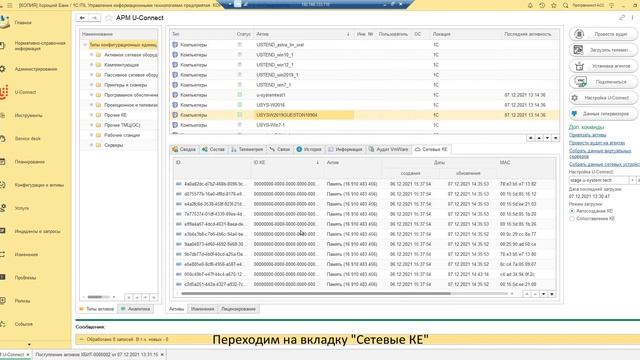Expand Рабочие станции tree folder

[x=91, y=135]
